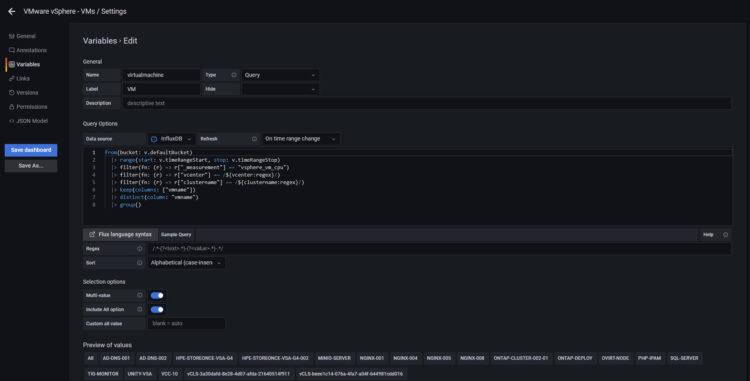Click the external link icon for Flux syntax

[92, 235]
